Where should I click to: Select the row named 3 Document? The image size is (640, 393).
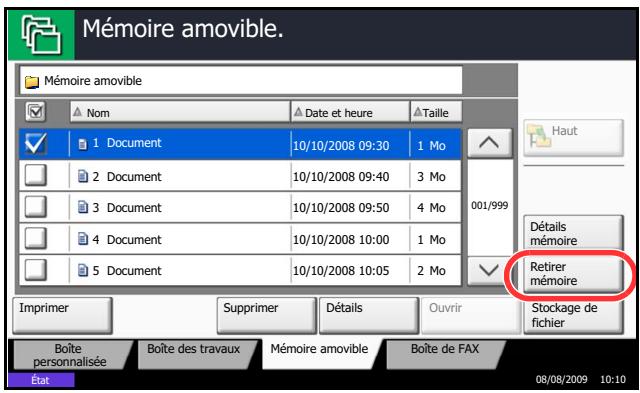(240, 207)
